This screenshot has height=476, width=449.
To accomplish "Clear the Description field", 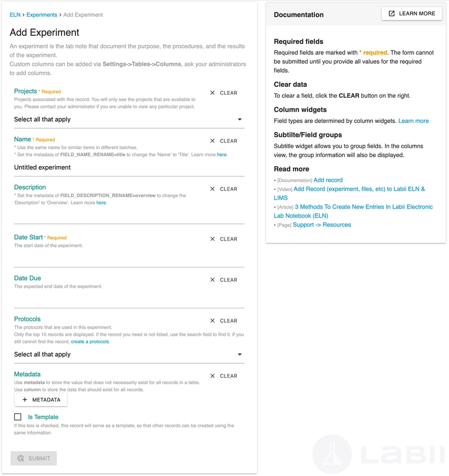I will pyautogui.click(x=224, y=189).
